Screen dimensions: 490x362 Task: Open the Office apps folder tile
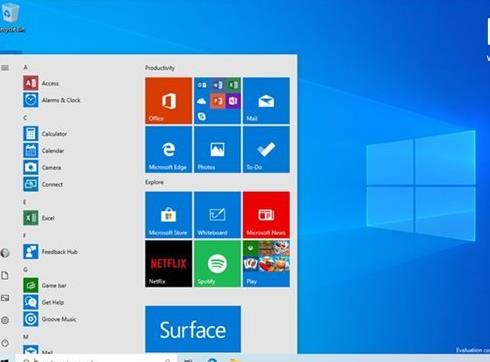pos(217,101)
